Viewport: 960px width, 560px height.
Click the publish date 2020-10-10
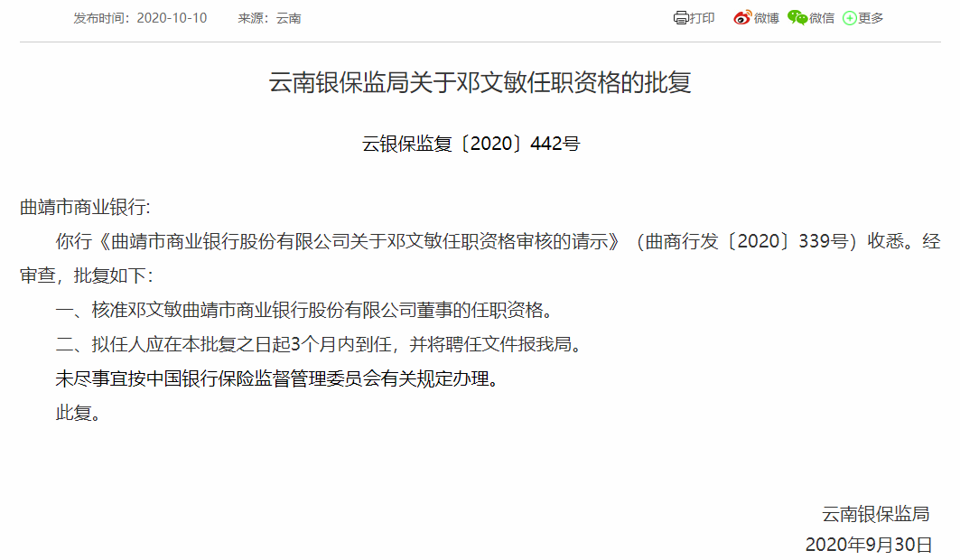172,18
